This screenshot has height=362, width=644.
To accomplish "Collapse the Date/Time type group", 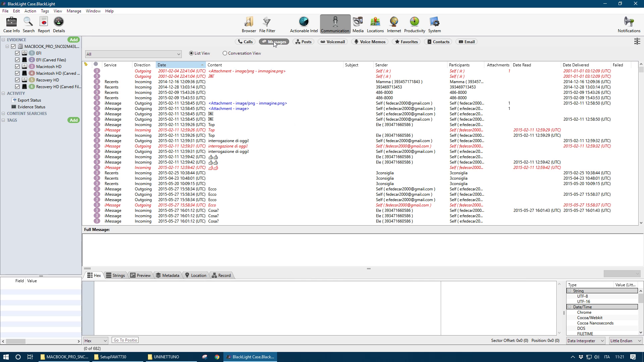I will tap(570, 307).
